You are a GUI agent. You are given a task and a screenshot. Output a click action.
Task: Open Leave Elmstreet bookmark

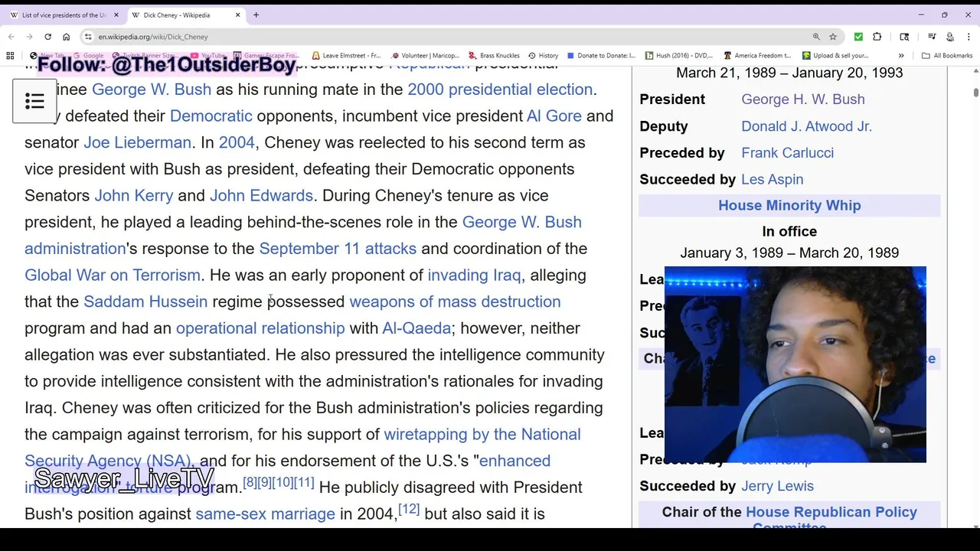(346, 56)
